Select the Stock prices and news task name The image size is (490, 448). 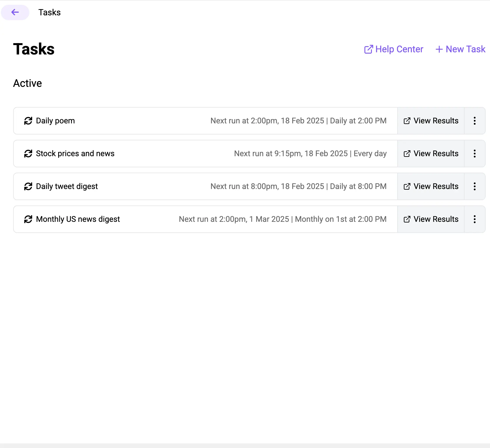[x=75, y=154]
